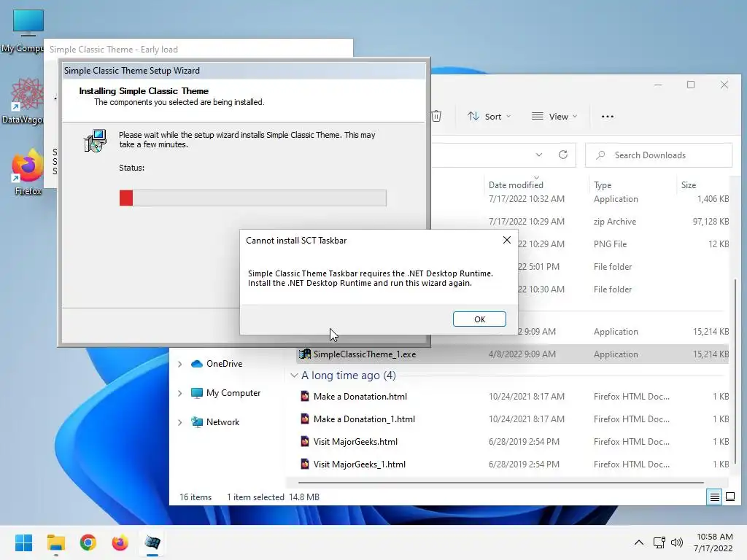The height and width of the screenshot is (560, 747).
Task: Launch Google Chrome from taskbar
Action: coord(88,542)
